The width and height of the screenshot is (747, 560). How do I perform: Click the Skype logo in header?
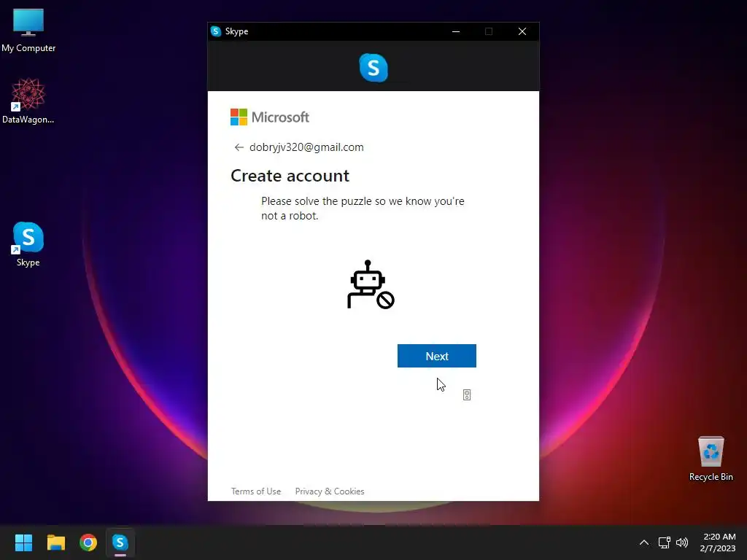coord(373,67)
